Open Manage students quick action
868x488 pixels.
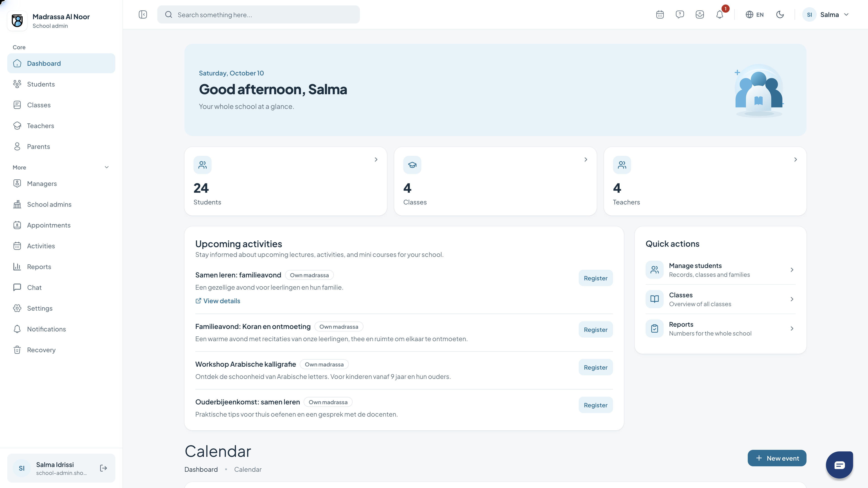point(720,270)
